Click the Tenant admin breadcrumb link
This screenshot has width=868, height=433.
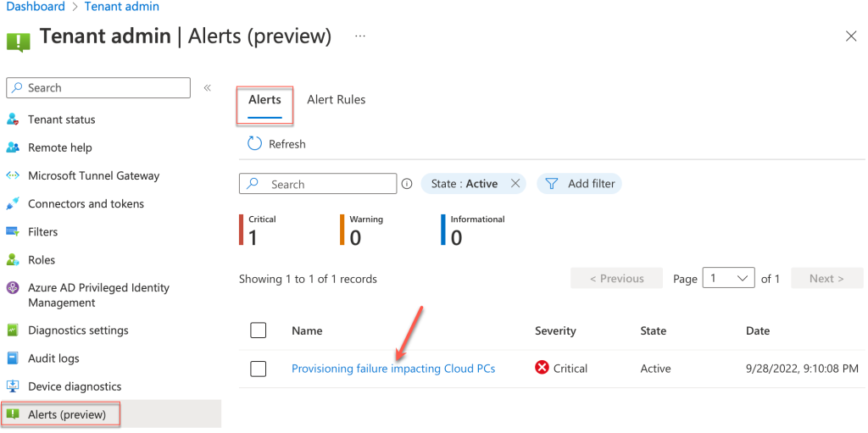click(x=122, y=7)
